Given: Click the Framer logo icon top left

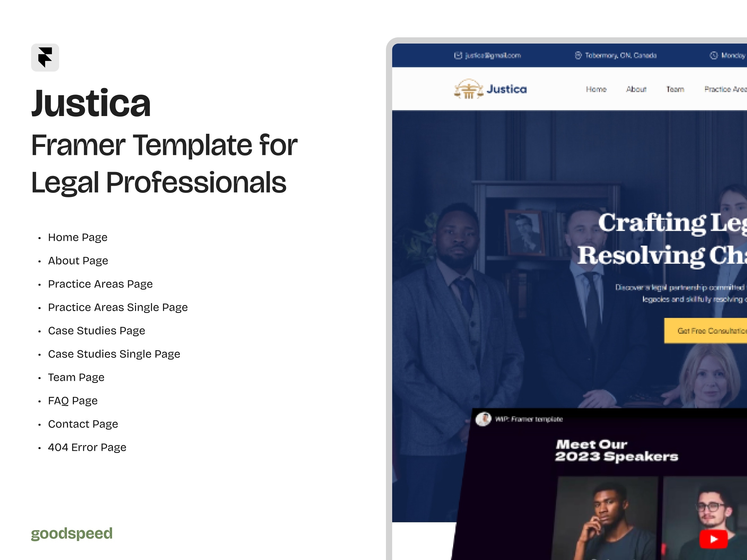Looking at the screenshot, I should [x=46, y=57].
